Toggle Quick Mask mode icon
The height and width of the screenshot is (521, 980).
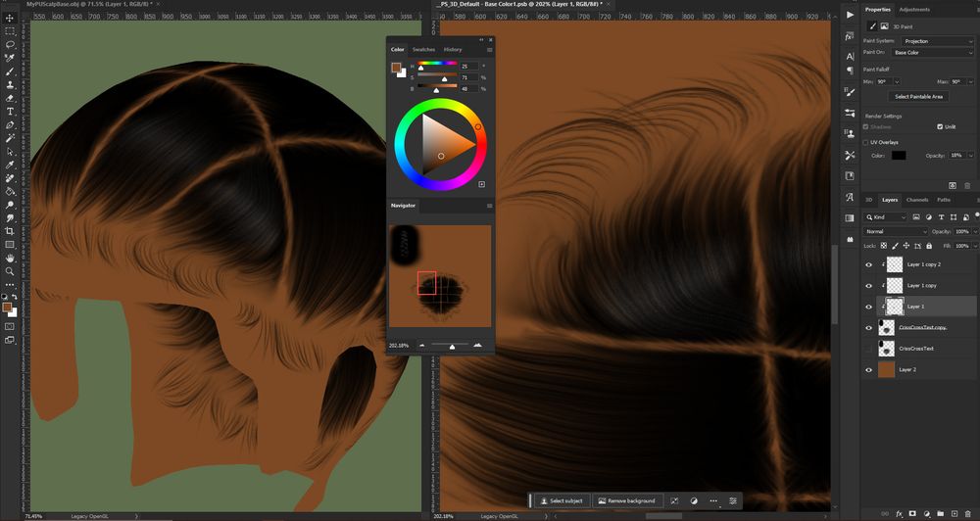10,326
